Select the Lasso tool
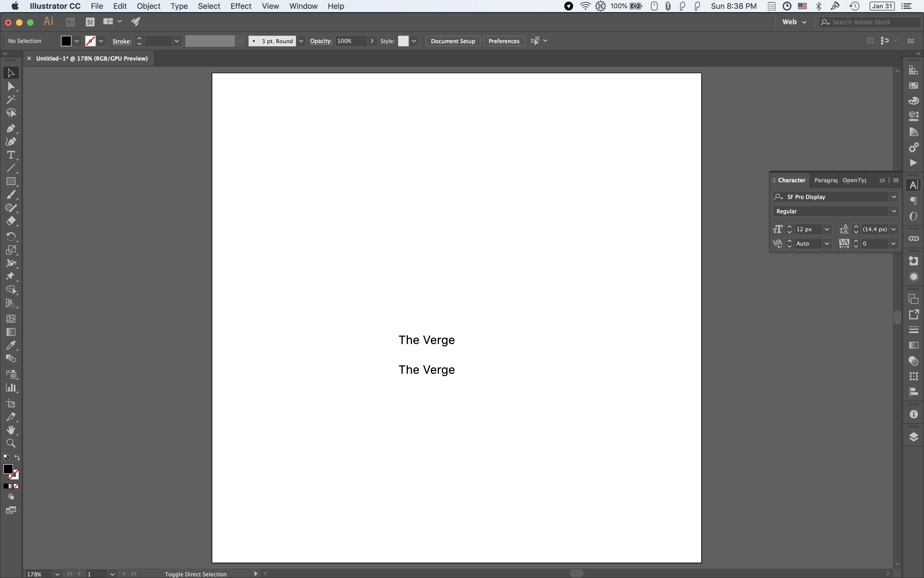This screenshot has height=578, width=924. (11, 113)
